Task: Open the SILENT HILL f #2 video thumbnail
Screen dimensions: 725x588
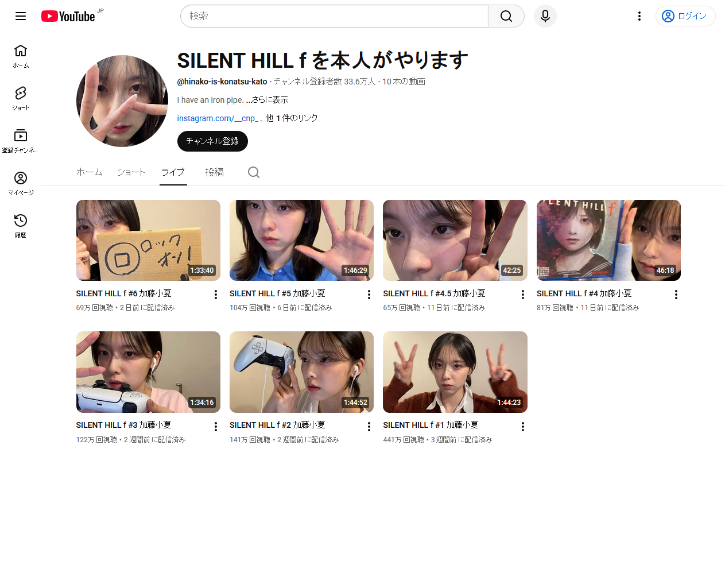Action: point(301,372)
